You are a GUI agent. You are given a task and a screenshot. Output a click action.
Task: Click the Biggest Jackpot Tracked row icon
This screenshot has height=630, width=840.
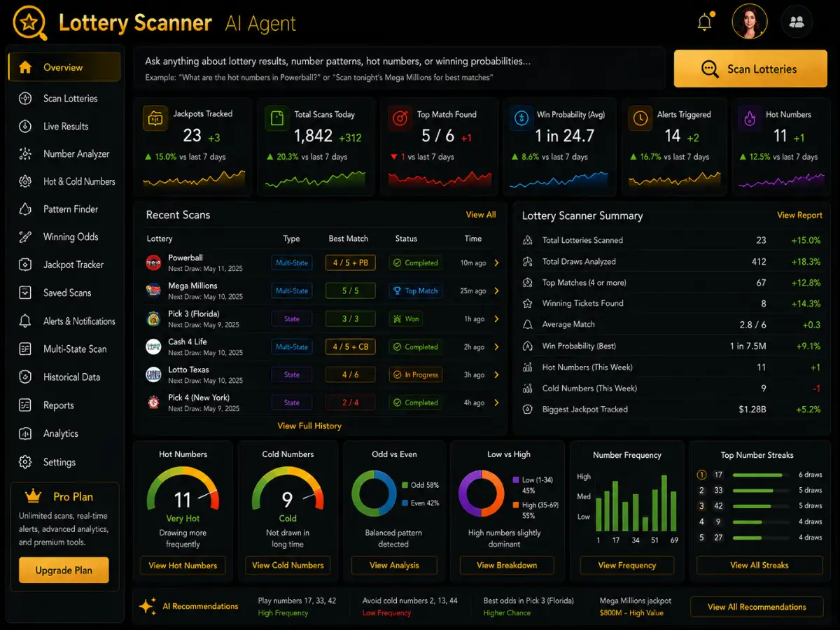[x=527, y=409]
